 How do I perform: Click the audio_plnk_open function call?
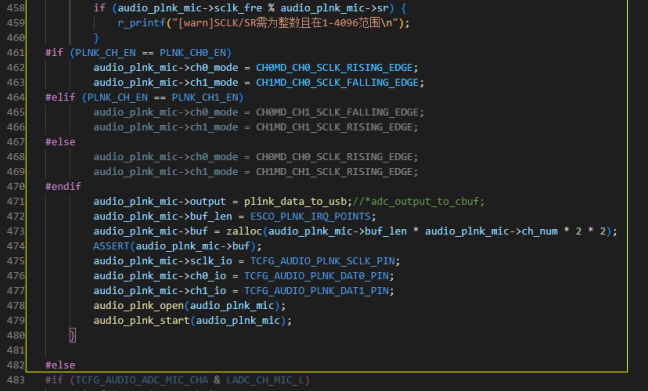[138, 306]
